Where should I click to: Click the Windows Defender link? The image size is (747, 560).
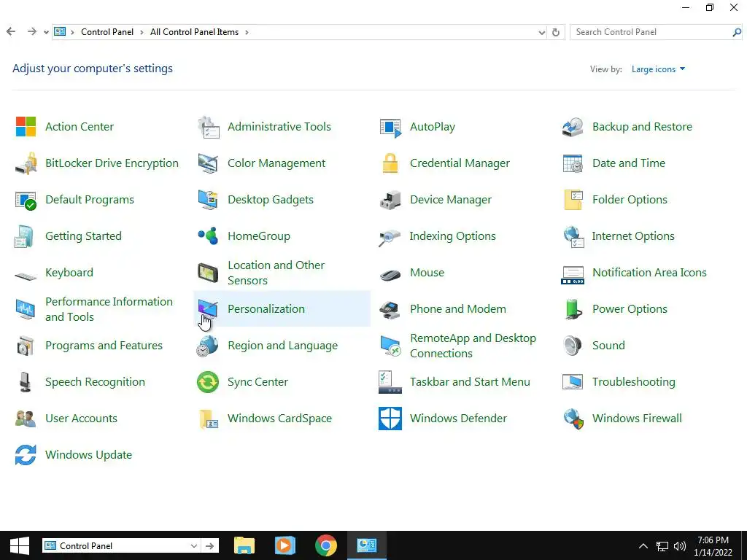pos(458,419)
